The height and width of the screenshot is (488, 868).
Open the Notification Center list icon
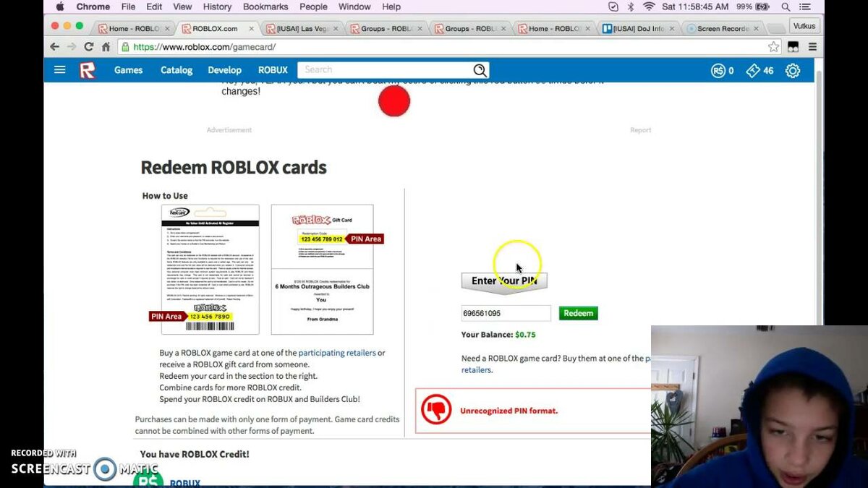(x=807, y=7)
